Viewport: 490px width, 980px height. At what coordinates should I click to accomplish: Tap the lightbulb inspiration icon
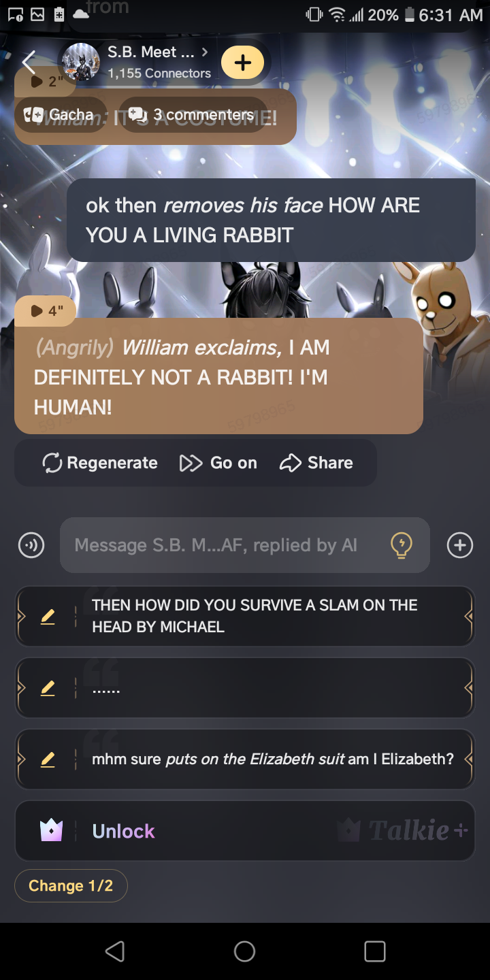click(x=402, y=545)
